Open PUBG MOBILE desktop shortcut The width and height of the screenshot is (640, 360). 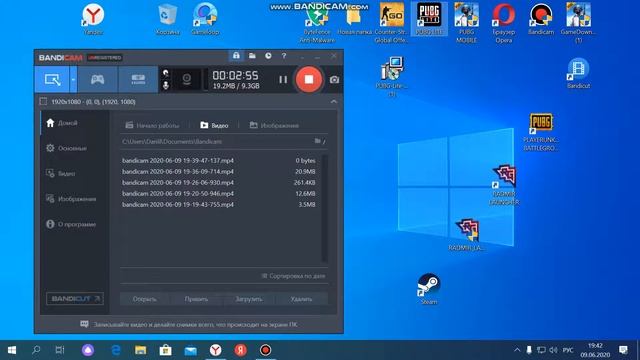[x=467, y=23]
